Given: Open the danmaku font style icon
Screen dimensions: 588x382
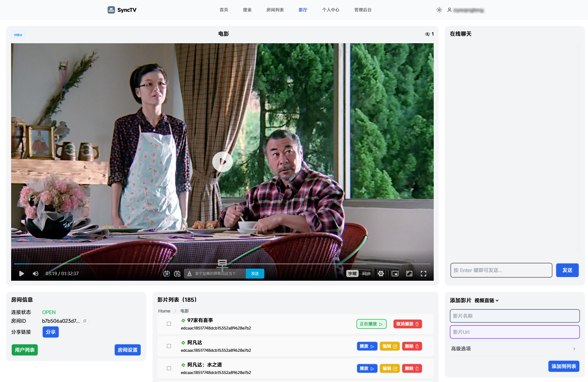Looking at the screenshot, I should click(x=190, y=274).
